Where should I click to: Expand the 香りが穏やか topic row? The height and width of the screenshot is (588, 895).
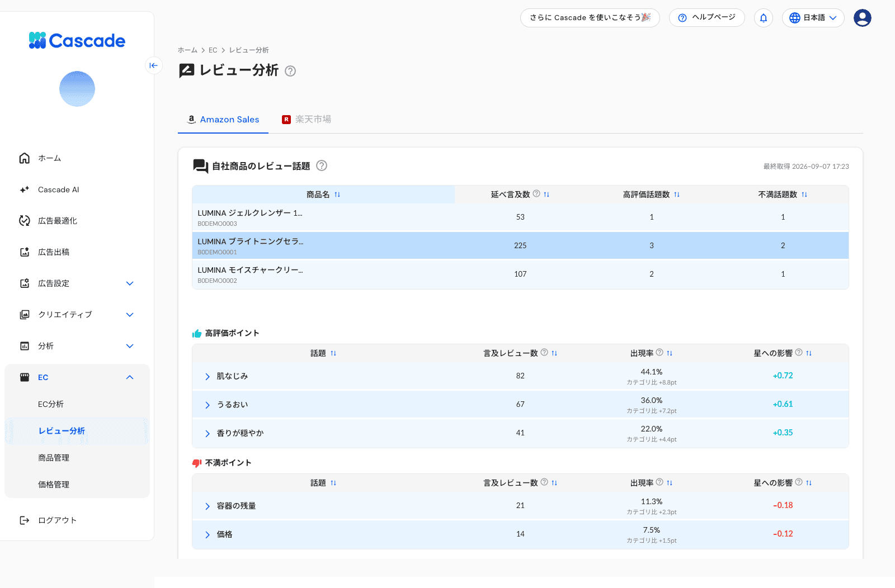208,434
